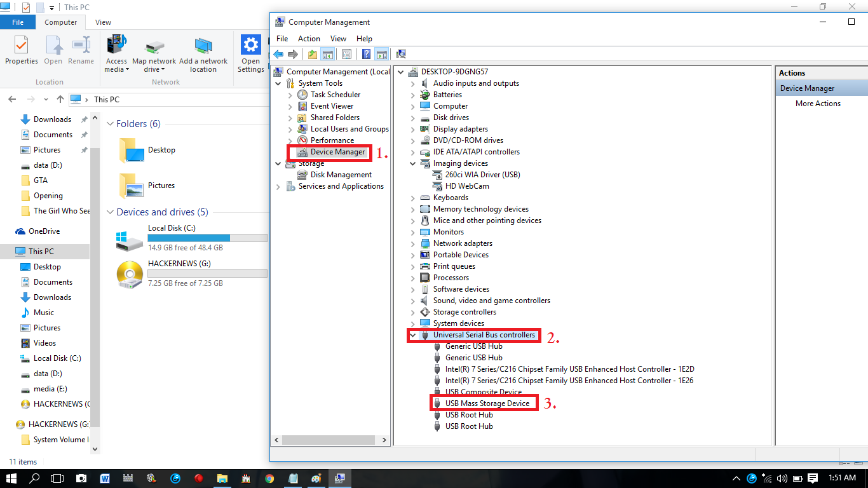Select 260ci WIA Driver (USB)
This screenshot has height=488, width=868.
click(x=482, y=175)
